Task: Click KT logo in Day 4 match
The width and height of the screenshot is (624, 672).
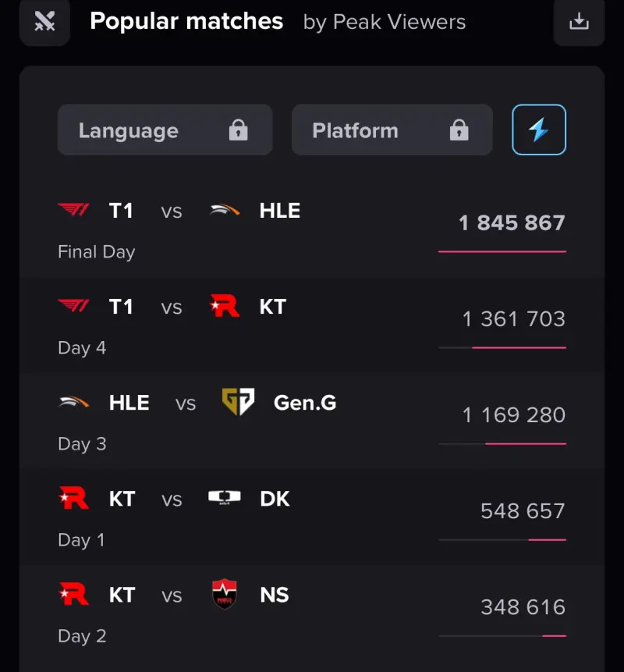Action: point(225,306)
